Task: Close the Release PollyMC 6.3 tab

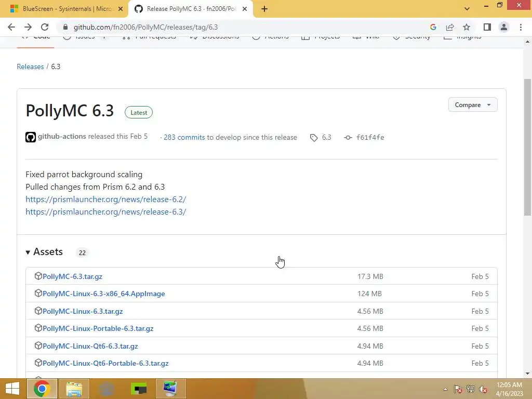Action: pyautogui.click(x=245, y=9)
